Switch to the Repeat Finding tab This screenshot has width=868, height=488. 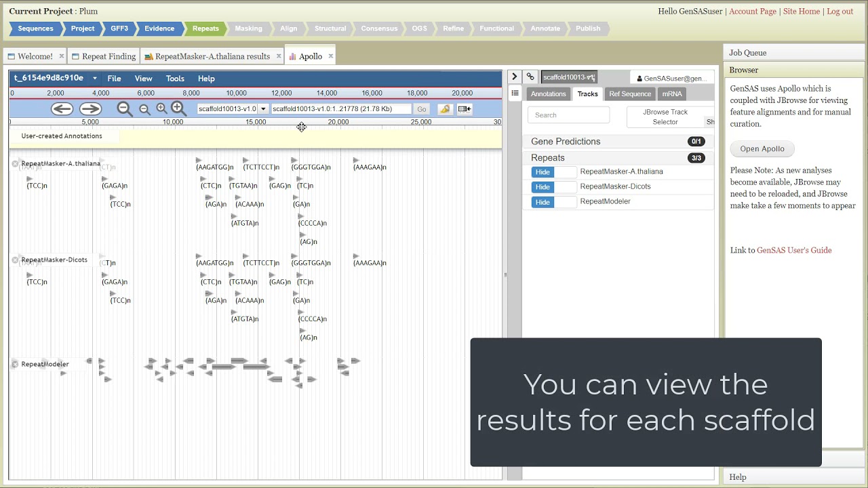[x=104, y=56]
